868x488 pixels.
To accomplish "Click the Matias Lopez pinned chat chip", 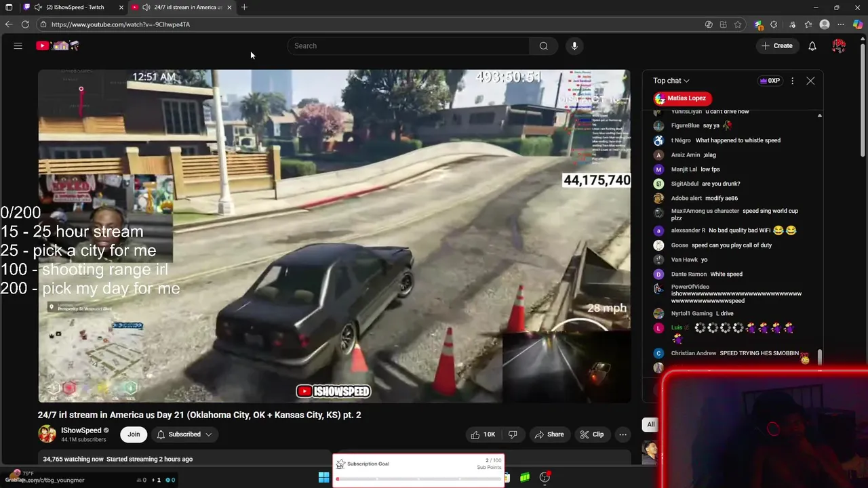I will click(x=682, y=98).
